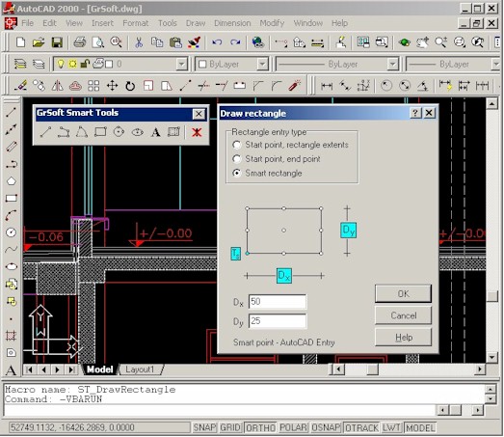Image resolution: width=504 pixels, height=437 pixels.
Task: Open the layer dropdown list
Action: click(x=181, y=64)
